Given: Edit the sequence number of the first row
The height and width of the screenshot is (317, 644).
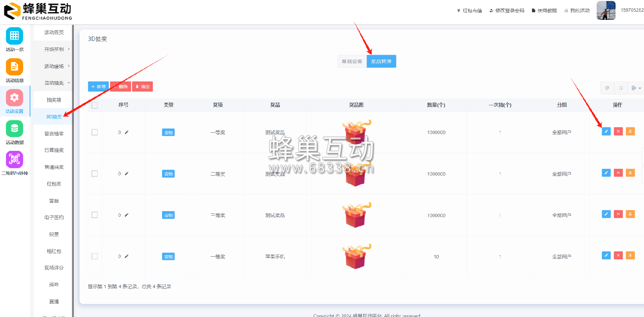Looking at the screenshot, I should [126, 132].
